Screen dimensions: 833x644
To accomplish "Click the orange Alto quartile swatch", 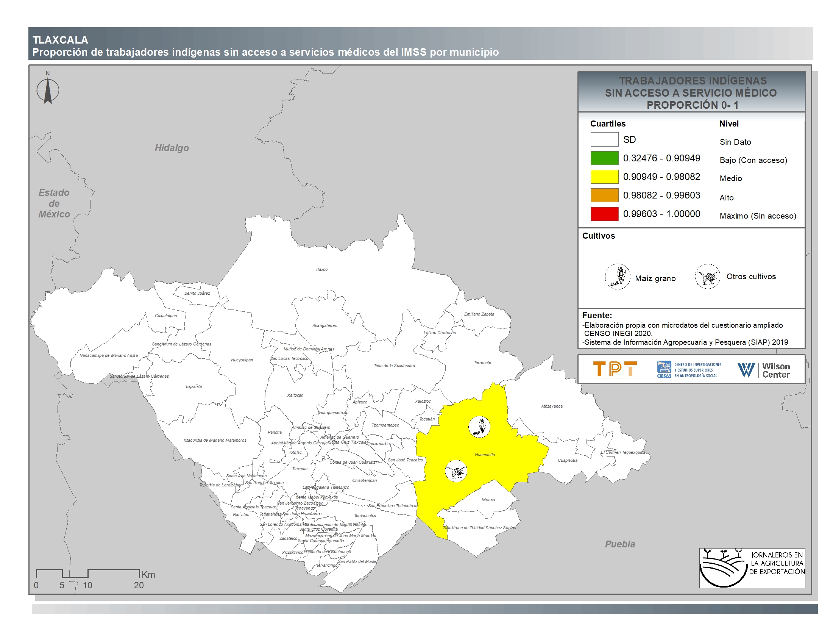I will [x=604, y=195].
